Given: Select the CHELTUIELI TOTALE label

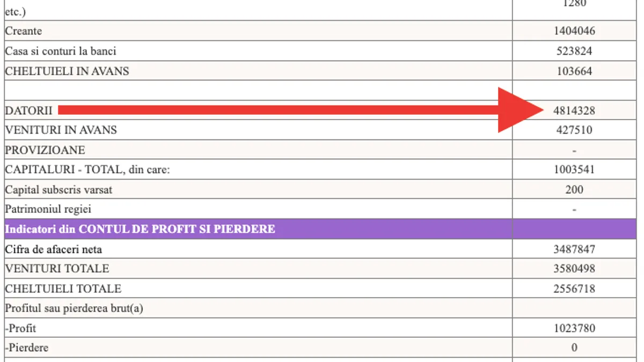Looking at the screenshot, I should pyautogui.click(x=63, y=289).
